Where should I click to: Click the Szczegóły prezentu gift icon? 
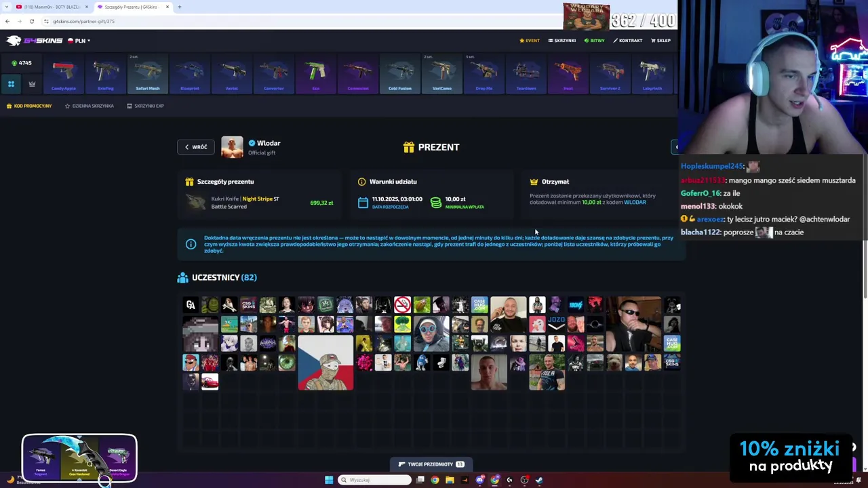[189, 182]
